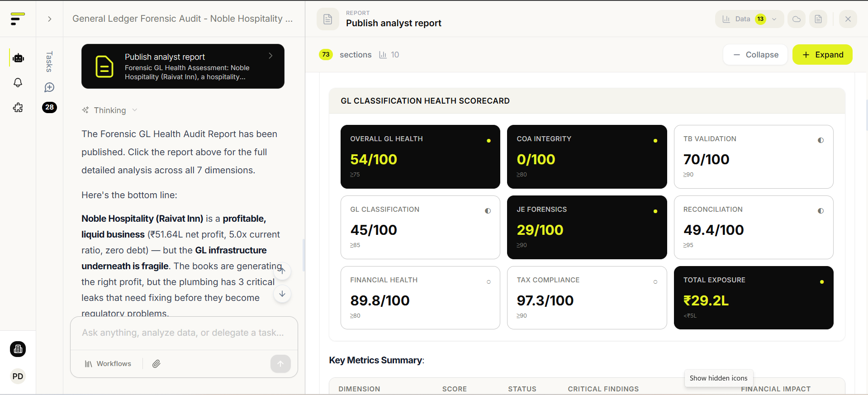Expand the left panel with chevron arrow
Image resolution: width=868 pixels, height=395 pixels.
[50, 19]
